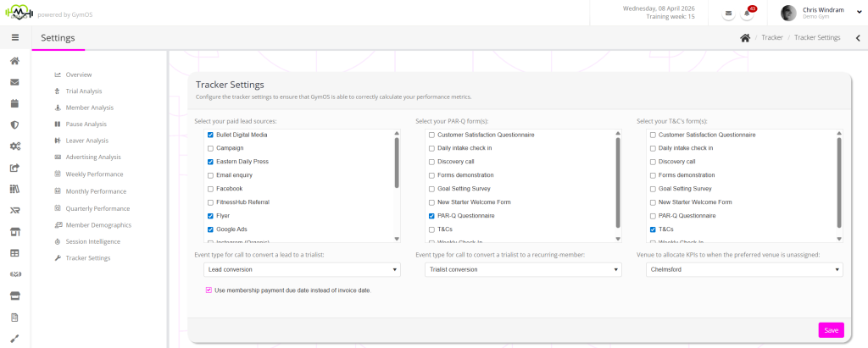Open the Trialist conversion event type dropdown
The image size is (868, 348).
click(523, 269)
